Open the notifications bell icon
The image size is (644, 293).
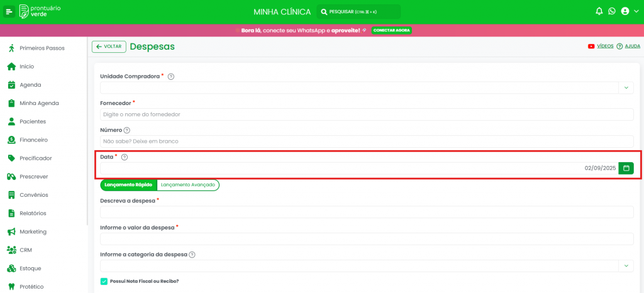599,11
